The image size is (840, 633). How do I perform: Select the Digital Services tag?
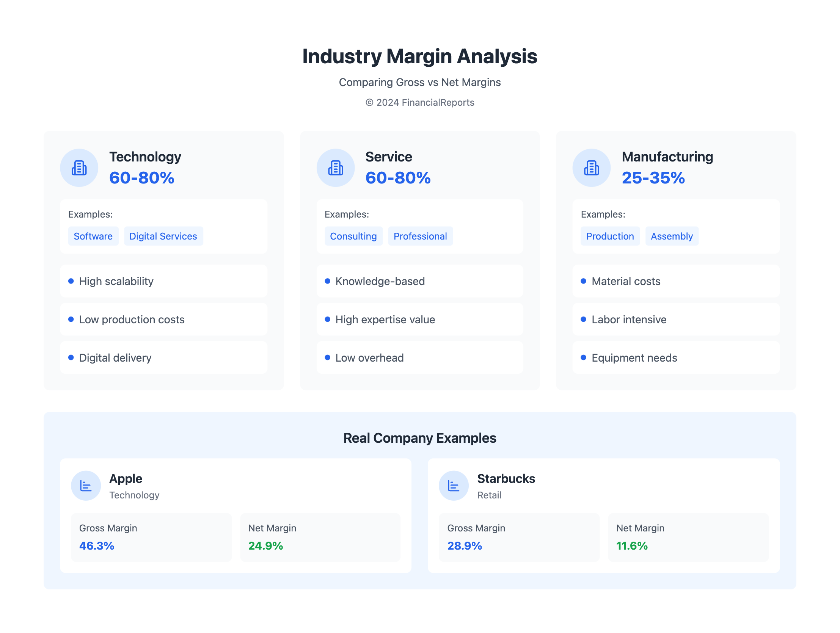pyautogui.click(x=163, y=236)
